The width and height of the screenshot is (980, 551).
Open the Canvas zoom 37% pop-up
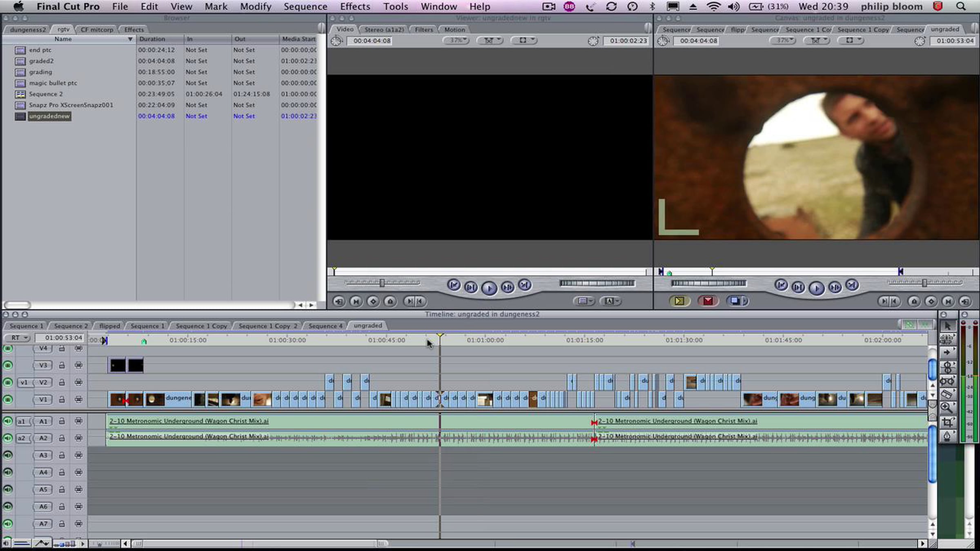click(783, 40)
